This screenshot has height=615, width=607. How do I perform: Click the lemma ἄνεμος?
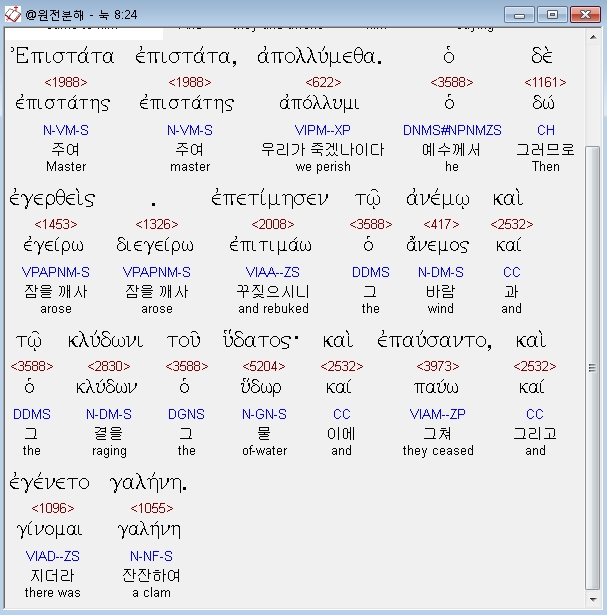coord(437,245)
